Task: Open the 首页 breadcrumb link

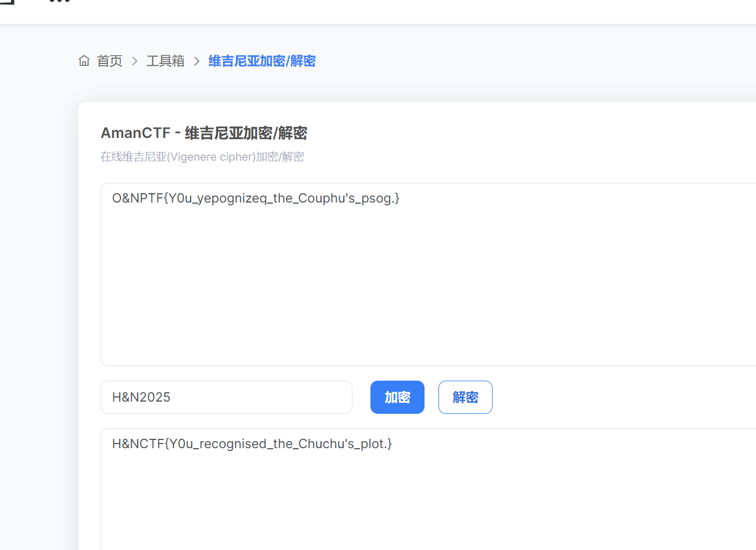Action: (x=109, y=61)
